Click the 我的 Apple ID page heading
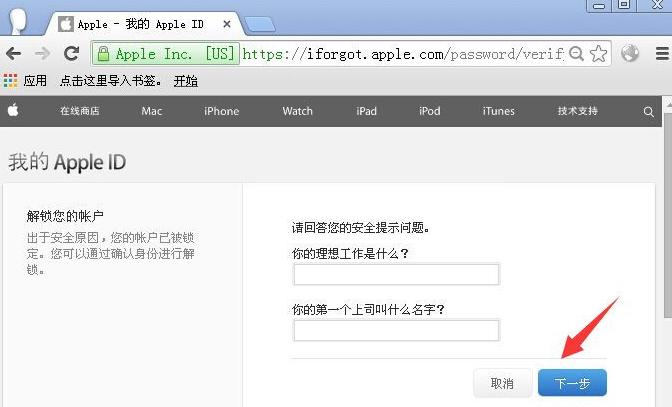672x407 pixels. (x=67, y=162)
